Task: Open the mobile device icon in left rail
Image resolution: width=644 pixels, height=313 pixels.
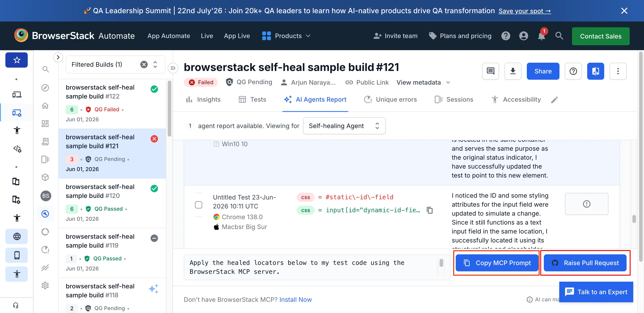Action: click(17, 255)
